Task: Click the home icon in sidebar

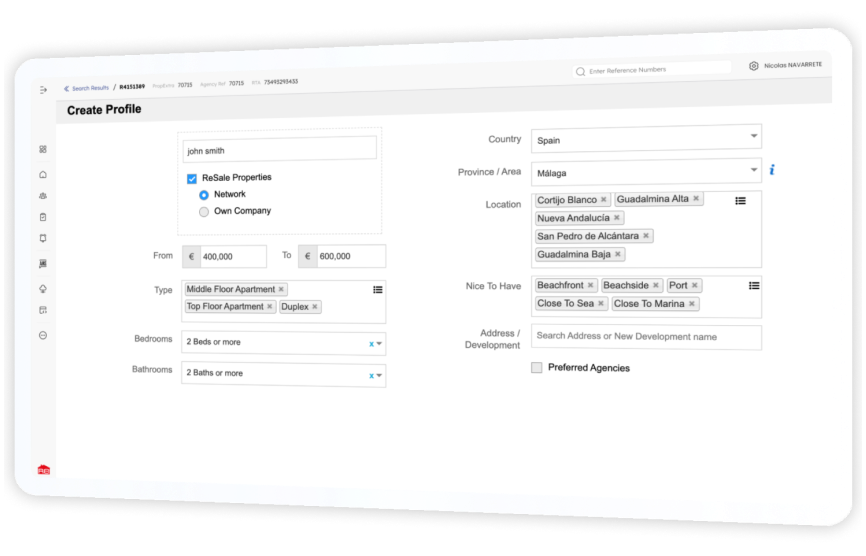Action: [43, 174]
